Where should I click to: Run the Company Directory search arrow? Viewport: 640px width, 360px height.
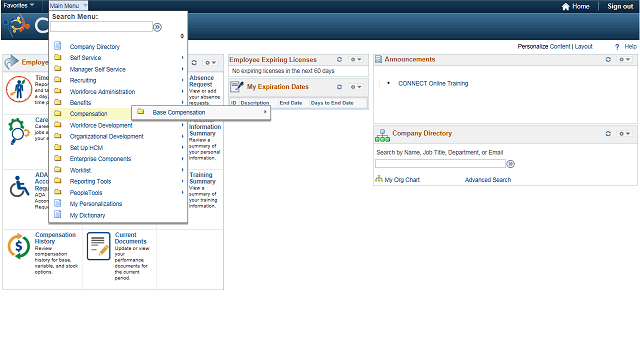(x=511, y=164)
